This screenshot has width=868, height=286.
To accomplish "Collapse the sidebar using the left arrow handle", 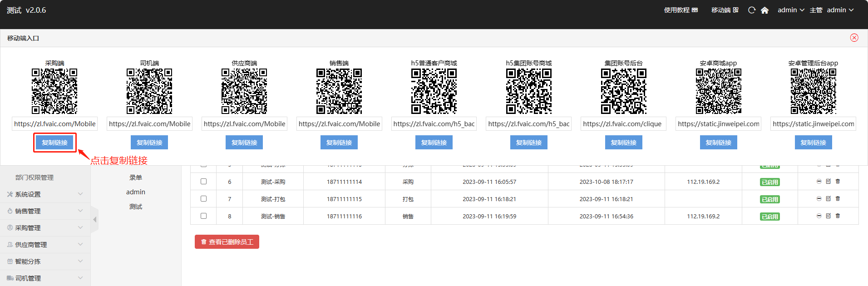I will 94,220.
